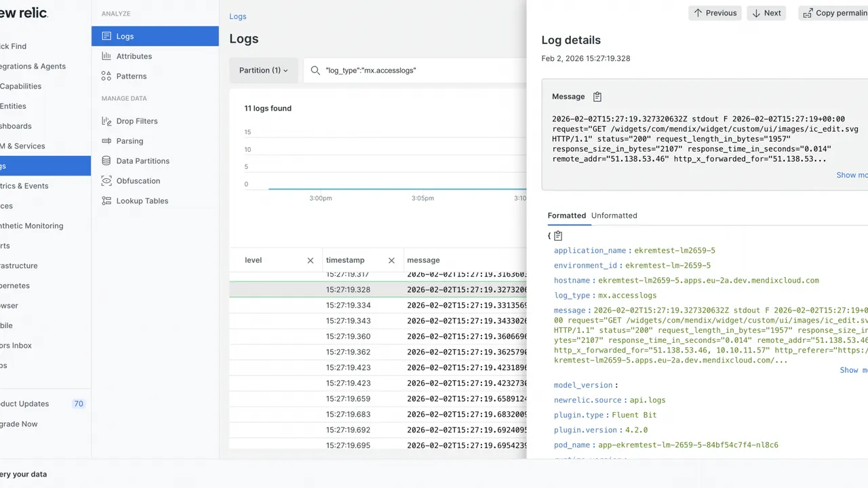
Task: Select the log row at 15:27:19.659
Action: tap(378, 399)
